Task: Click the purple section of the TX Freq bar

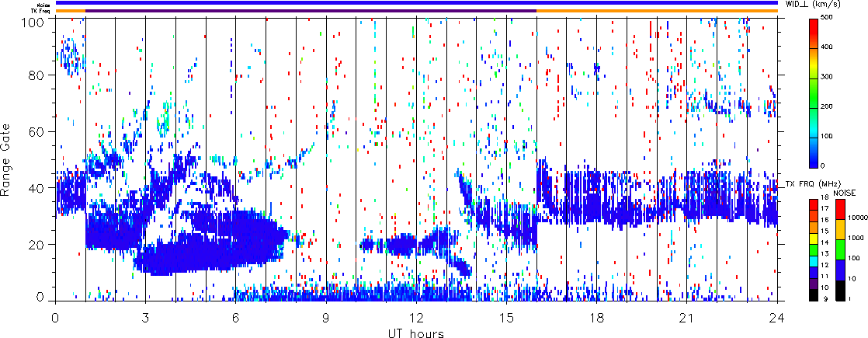Action: (311, 11)
